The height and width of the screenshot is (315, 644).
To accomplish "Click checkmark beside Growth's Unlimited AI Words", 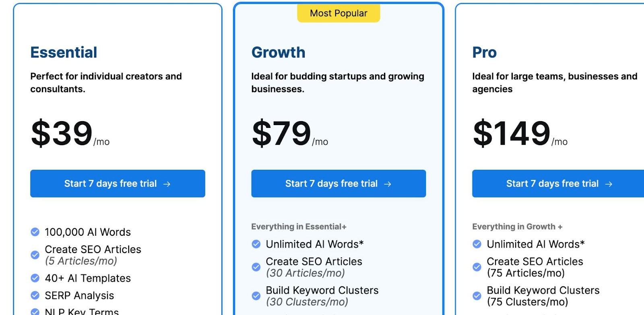I will coord(256,244).
